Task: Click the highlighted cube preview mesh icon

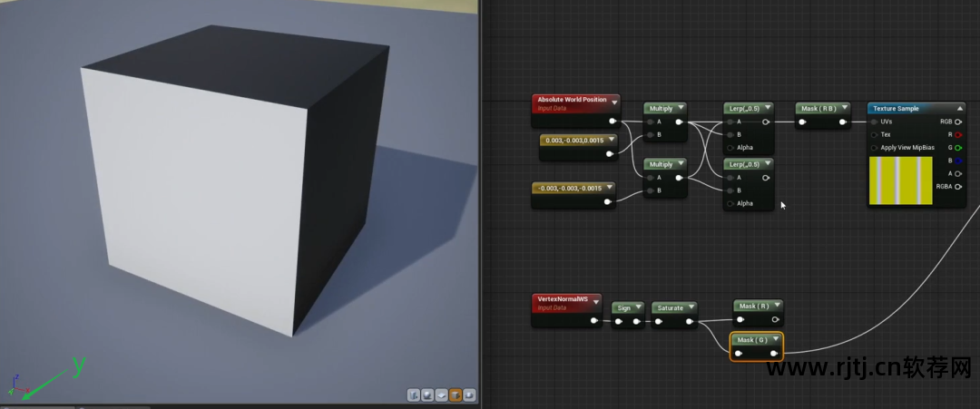Action: pyautogui.click(x=456, y=395)
